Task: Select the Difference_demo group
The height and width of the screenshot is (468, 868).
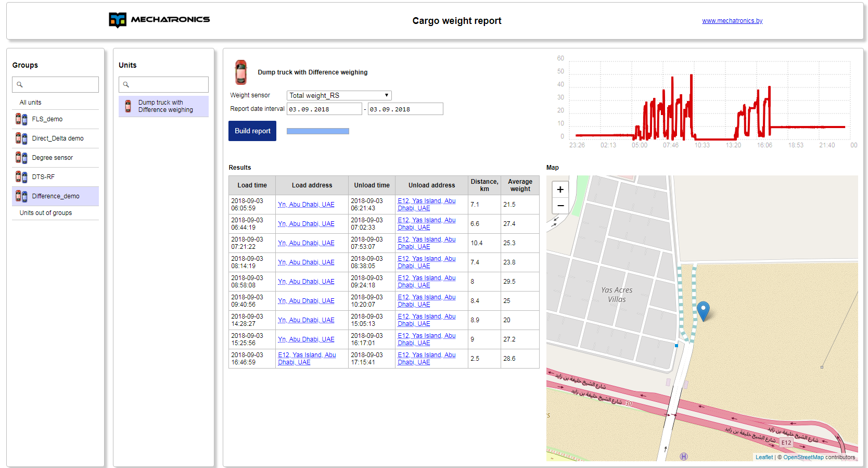Action: click(55, 196)
